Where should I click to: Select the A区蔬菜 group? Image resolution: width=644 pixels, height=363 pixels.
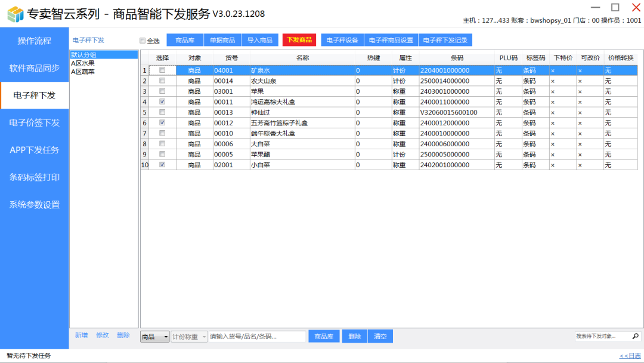[x=83, y=72]
